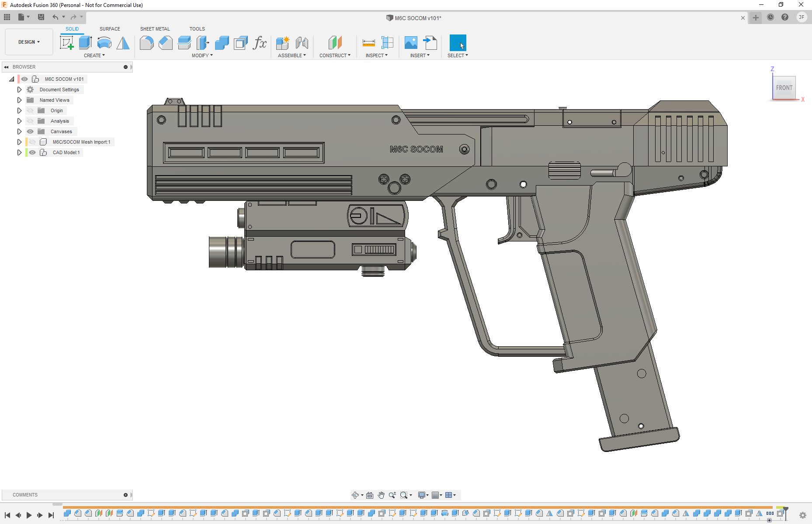
Task: Open the MODIFY dropdown menu
Action: click(202, 55)
